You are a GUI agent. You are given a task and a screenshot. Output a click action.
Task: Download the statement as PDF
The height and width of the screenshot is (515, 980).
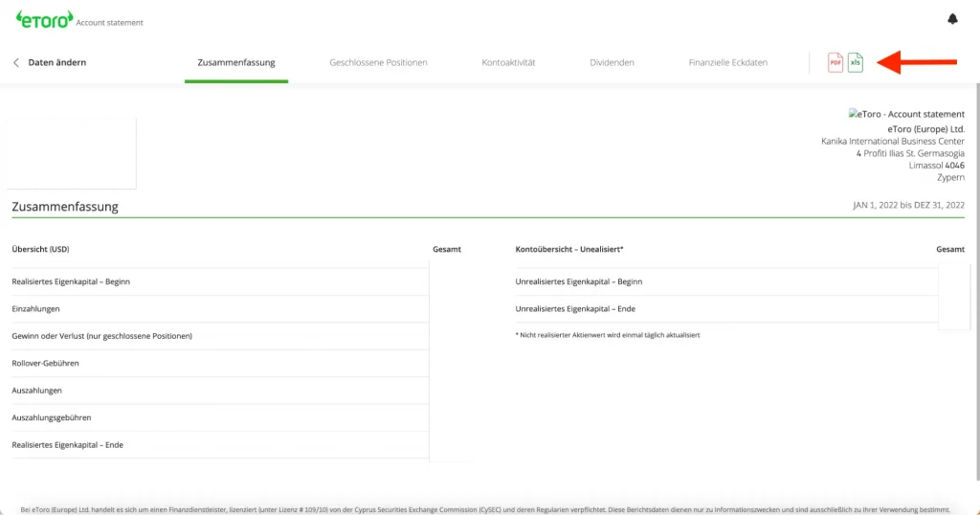[x=835, y=62]
